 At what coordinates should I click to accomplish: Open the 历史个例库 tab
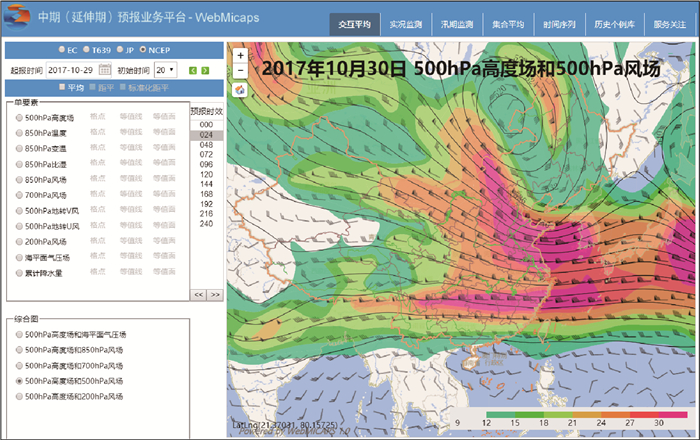pos(613,24)
